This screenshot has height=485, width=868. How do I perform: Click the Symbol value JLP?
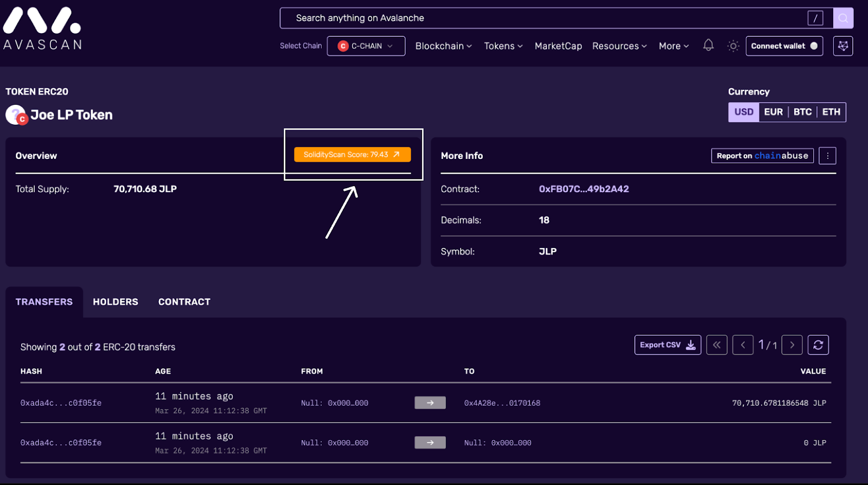click(x=547, y=251)
